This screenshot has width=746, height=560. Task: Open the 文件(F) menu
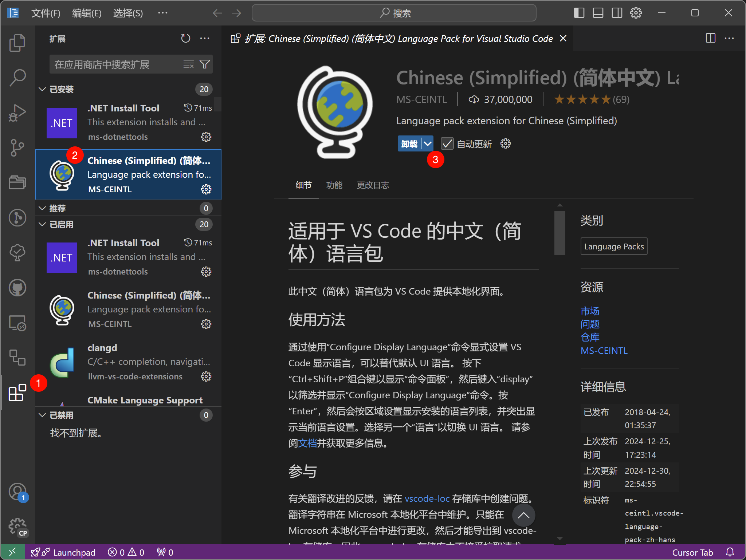point(46,13)
